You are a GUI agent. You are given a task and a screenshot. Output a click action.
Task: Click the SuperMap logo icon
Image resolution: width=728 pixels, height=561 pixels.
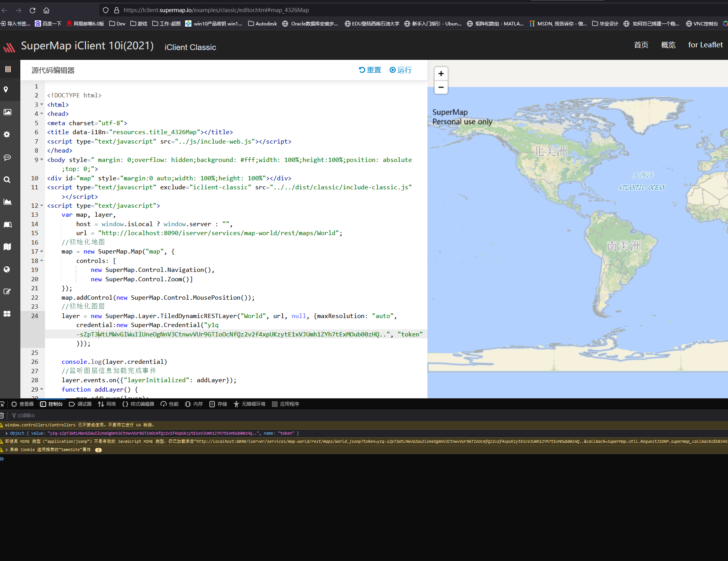[9, 47]
